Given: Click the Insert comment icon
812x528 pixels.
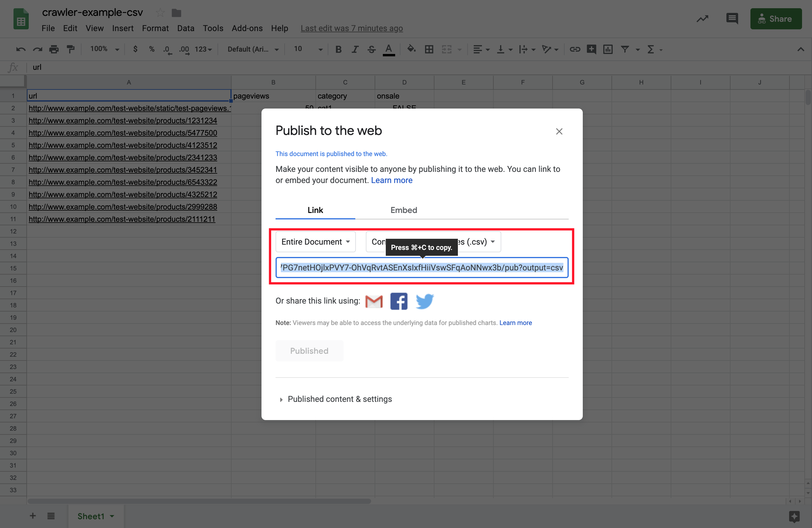Looking at the screenshot, I should click(591, 49).
